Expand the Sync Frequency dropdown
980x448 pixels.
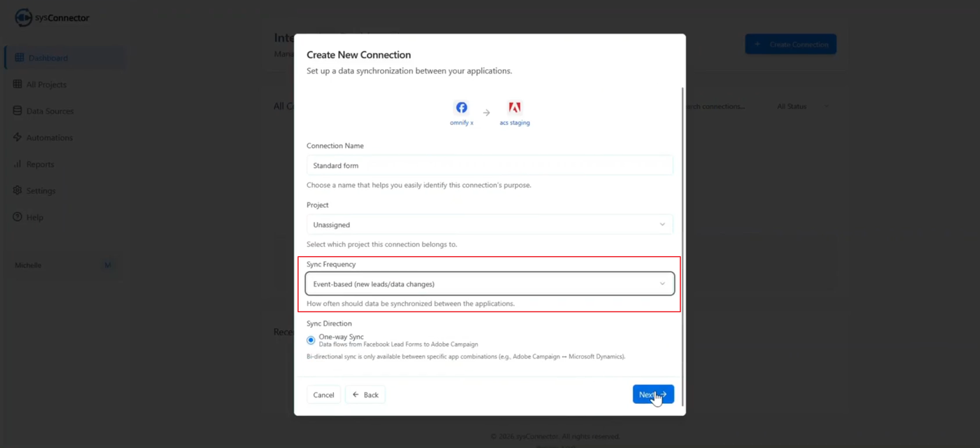(489, 283)
